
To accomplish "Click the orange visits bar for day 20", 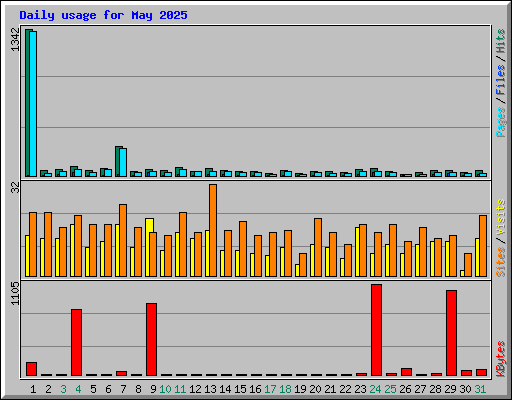I will (318, 247).
